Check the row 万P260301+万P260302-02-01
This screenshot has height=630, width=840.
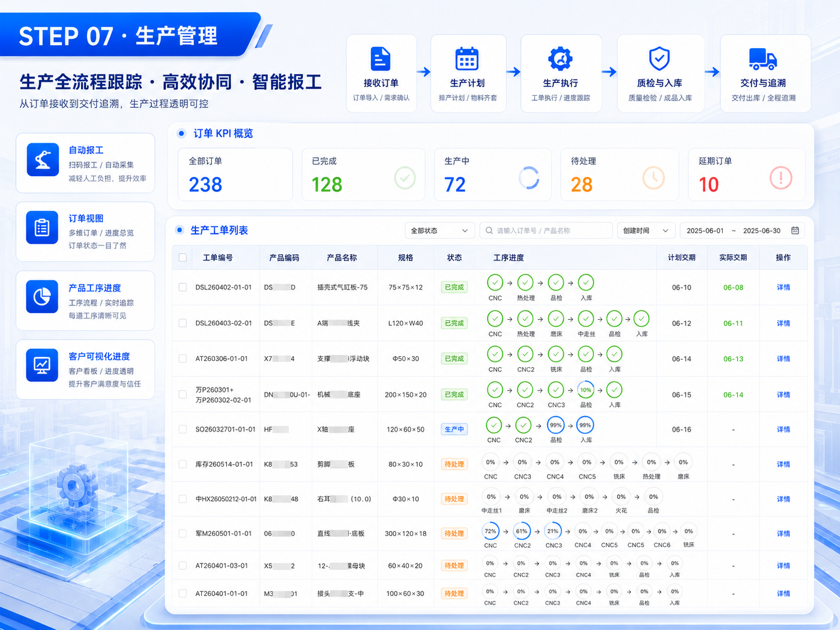click(x=183, y=394)
